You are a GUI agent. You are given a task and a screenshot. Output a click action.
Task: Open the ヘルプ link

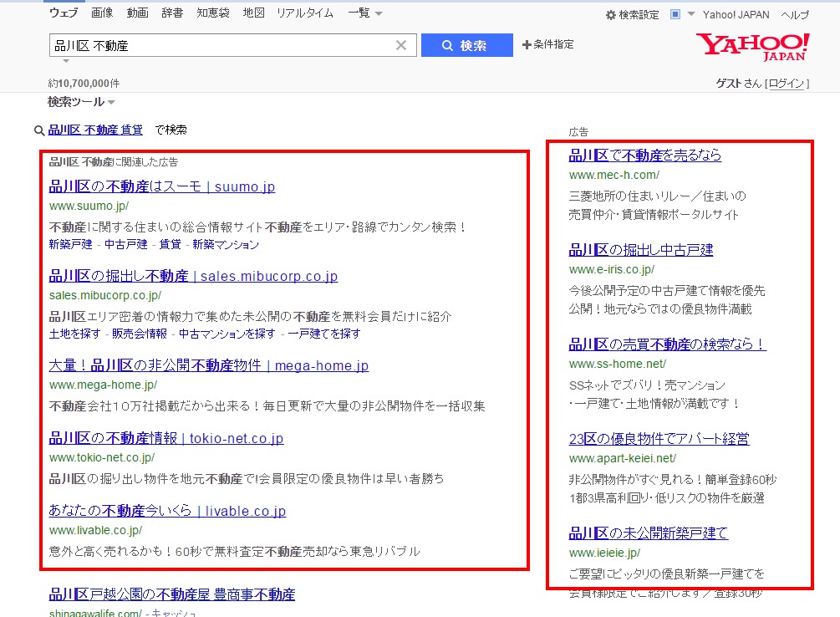tap(795, 15)
